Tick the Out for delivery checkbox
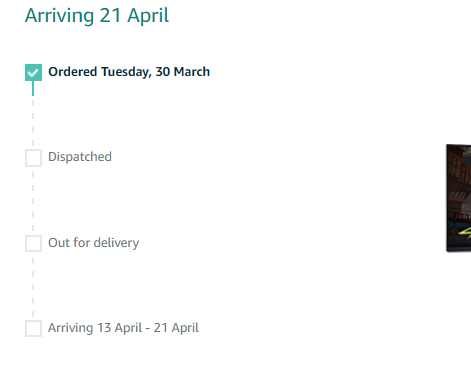 point(33,243)
